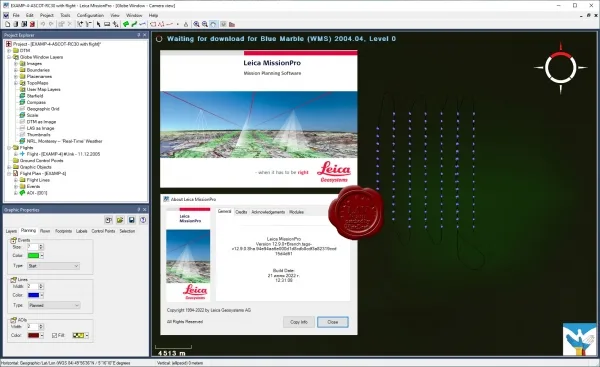Click the New project toolbar icon
The image size is (600, 367).
point(7,24)
